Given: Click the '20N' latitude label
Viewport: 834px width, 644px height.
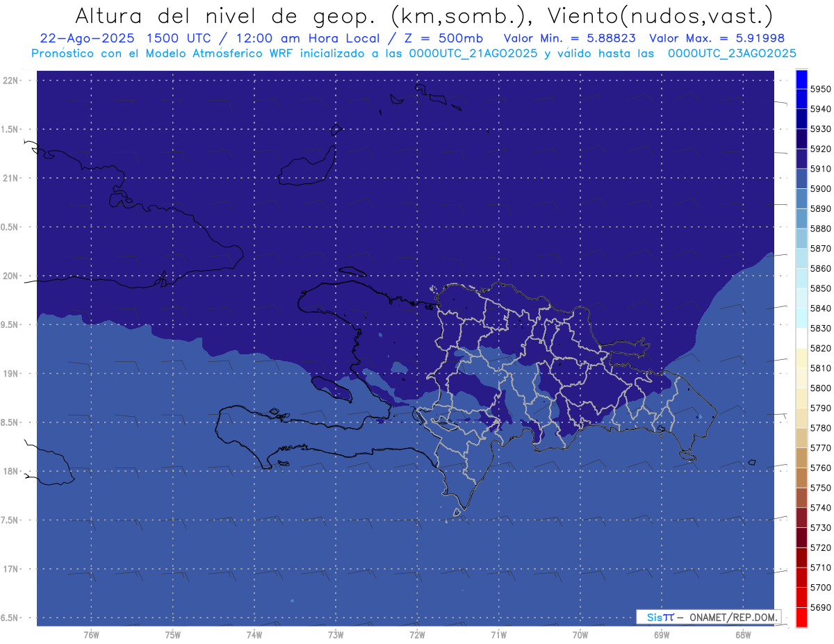Looking at the screenshot, I should [x=12, y=276].
